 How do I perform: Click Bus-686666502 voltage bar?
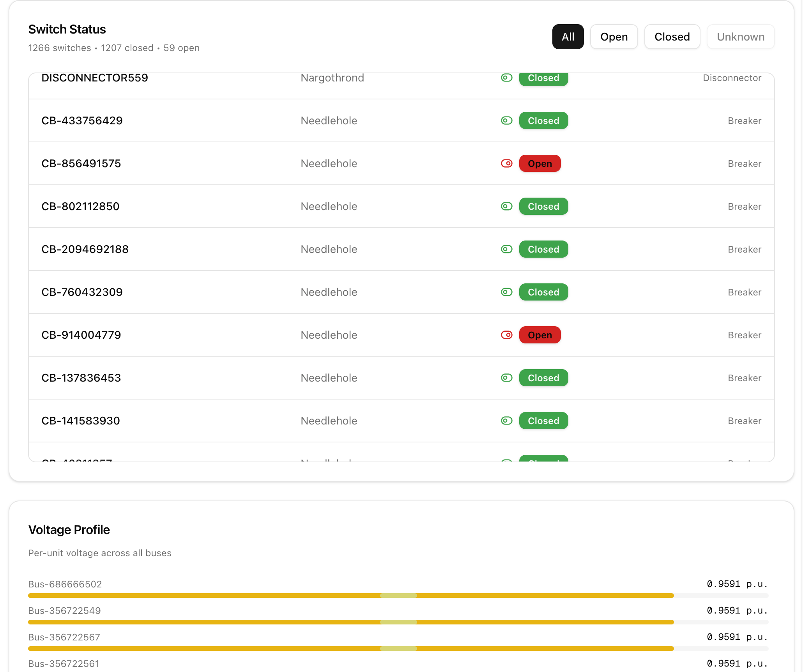(x=351, y=596)
